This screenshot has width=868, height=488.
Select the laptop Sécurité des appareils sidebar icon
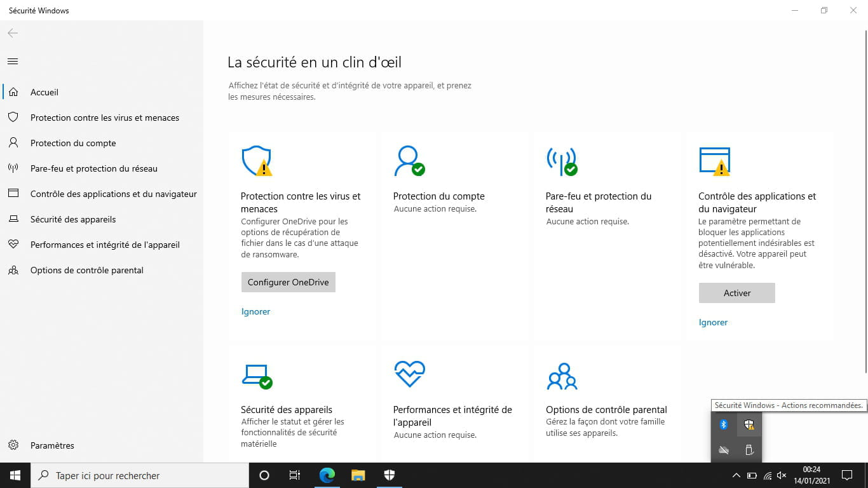tap(13, 219)
